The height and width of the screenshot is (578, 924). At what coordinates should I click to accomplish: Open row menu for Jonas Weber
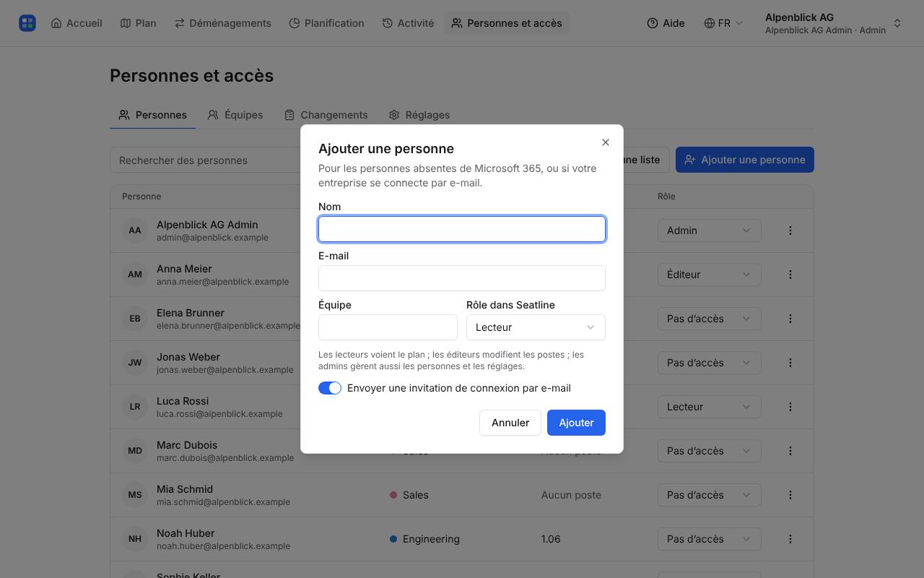[x=790, y=363]
